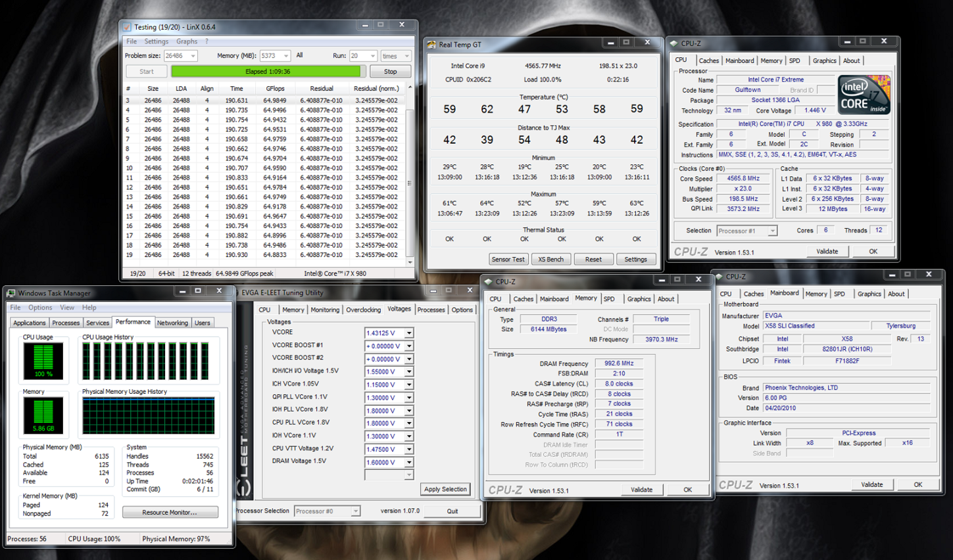Open the Help menu in Task Manager

click(x=89, y=307)
